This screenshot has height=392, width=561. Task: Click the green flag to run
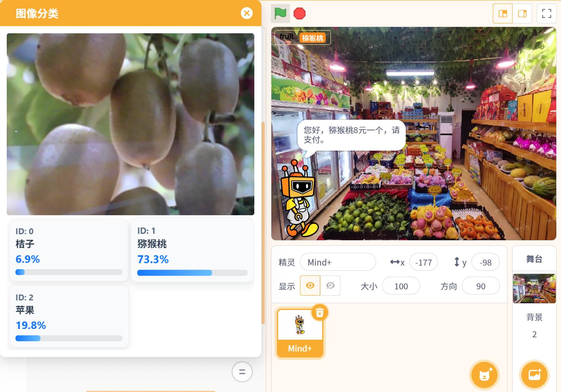(280, 13)
